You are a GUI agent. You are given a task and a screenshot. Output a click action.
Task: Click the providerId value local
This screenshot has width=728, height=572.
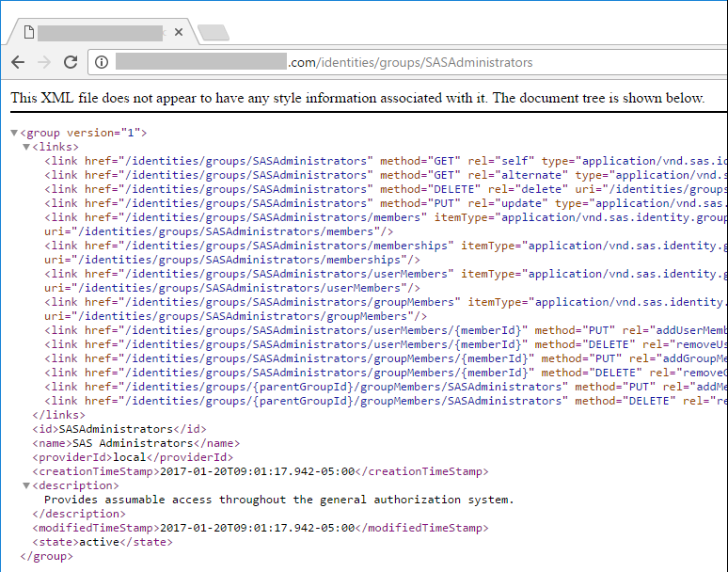click(x=130, y=457)
